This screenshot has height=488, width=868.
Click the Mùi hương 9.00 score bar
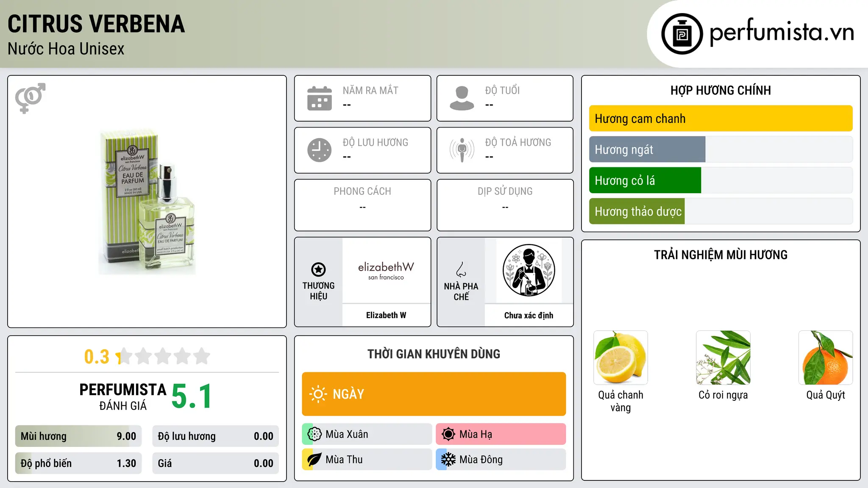[x=78, y=436]
